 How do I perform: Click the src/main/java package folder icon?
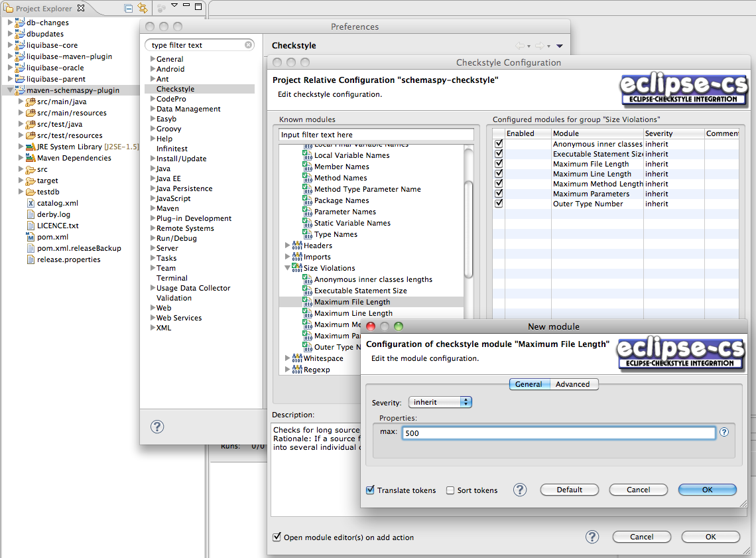[31, 102]
